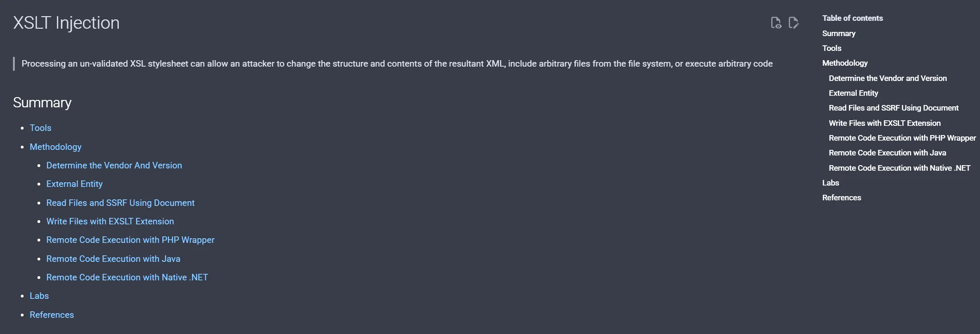Select Methodology in the table of contents
The height and width of the screenshot is (334, 980).
point(844,63)
